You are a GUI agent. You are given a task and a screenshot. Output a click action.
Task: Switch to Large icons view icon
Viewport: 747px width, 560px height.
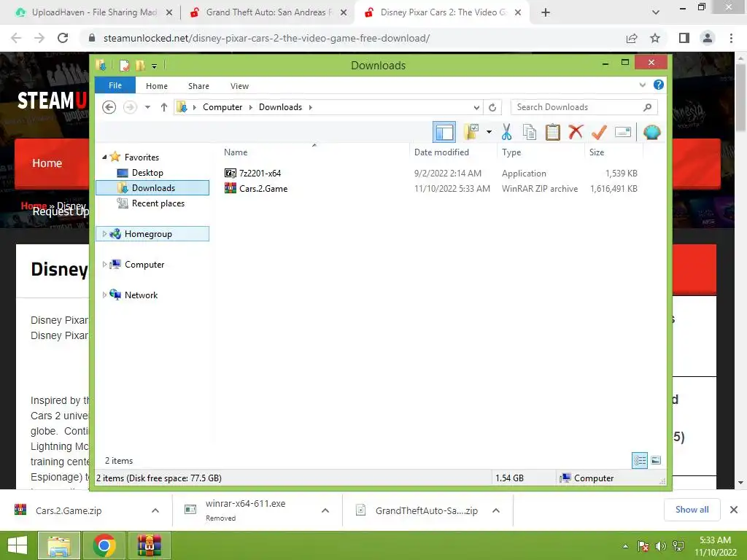[656, 460]
